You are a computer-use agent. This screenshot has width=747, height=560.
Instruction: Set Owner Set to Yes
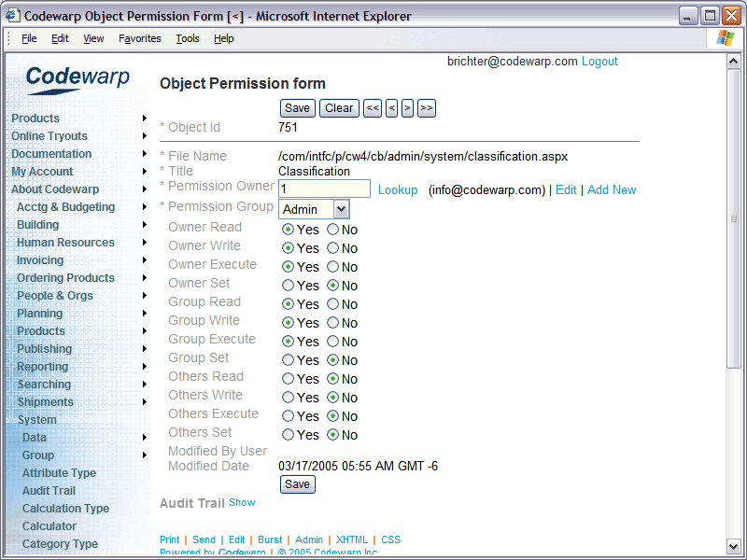point(288,286)
